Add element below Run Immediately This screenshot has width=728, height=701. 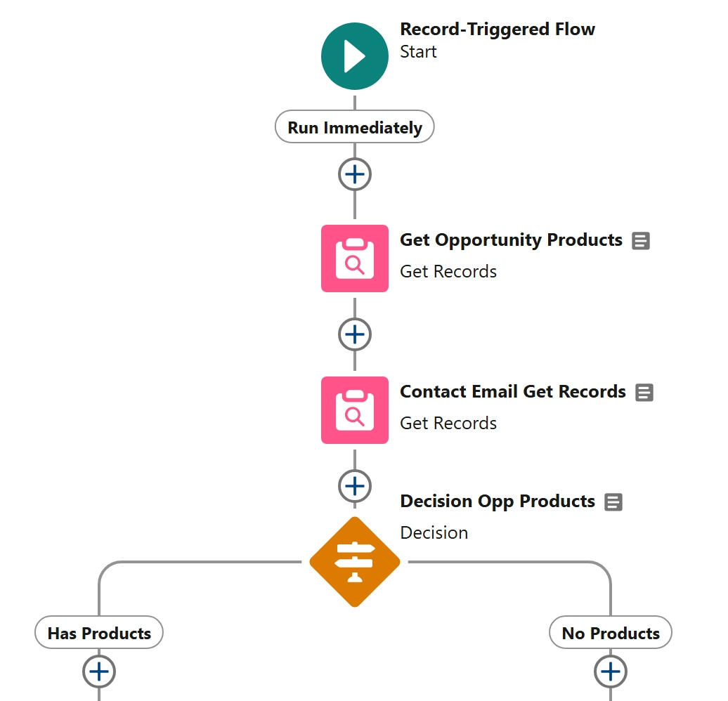pos(354,174)
